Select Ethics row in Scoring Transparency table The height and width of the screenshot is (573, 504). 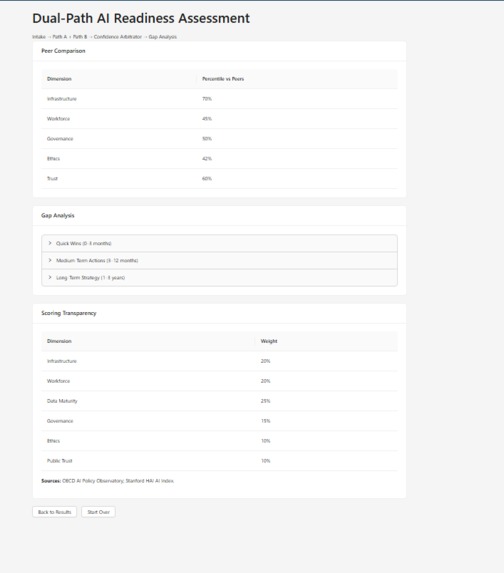(x=219, y=441)
